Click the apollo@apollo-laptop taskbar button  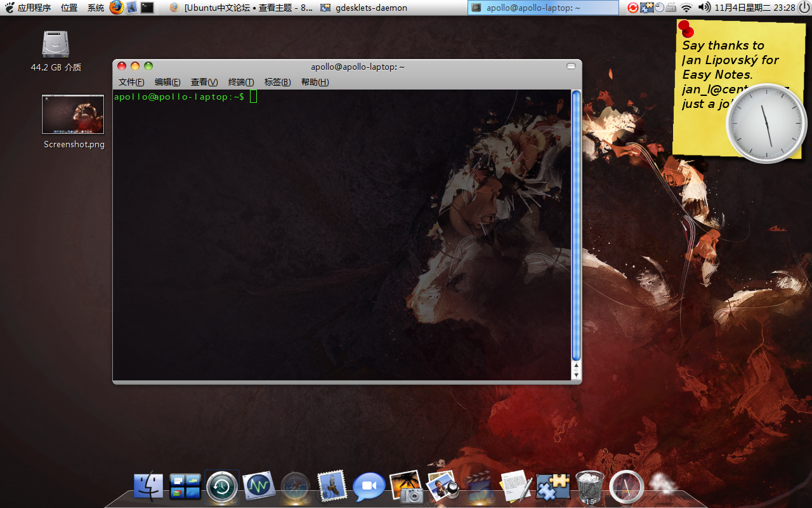(x=543, y=8)
